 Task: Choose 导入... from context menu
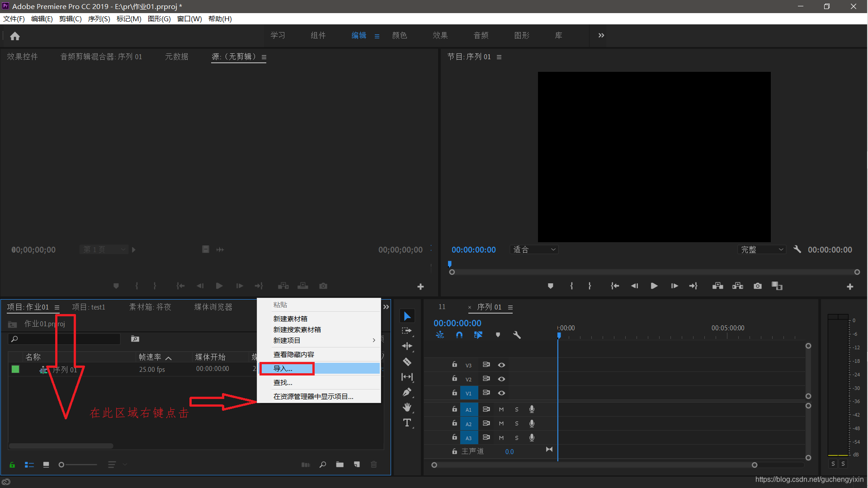[319, 369]
